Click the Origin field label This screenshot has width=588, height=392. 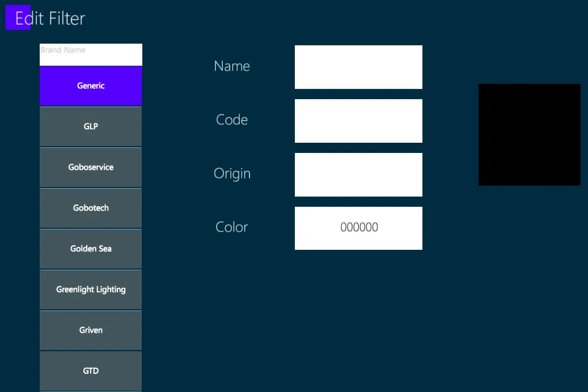232,173
